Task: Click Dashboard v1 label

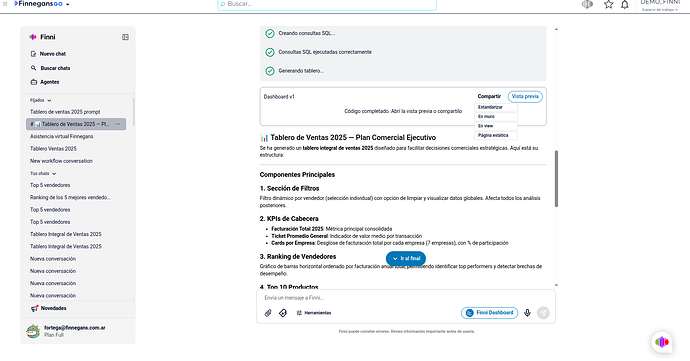Action: [279, 97]
